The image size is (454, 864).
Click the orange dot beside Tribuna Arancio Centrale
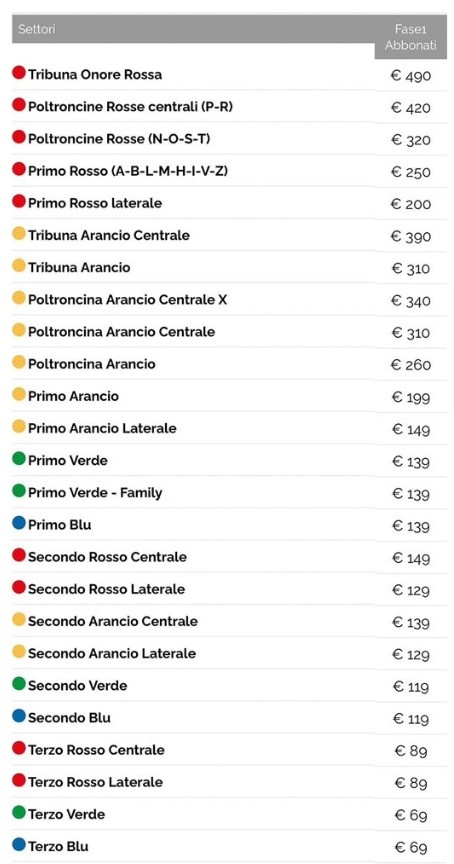pos(19,234)
